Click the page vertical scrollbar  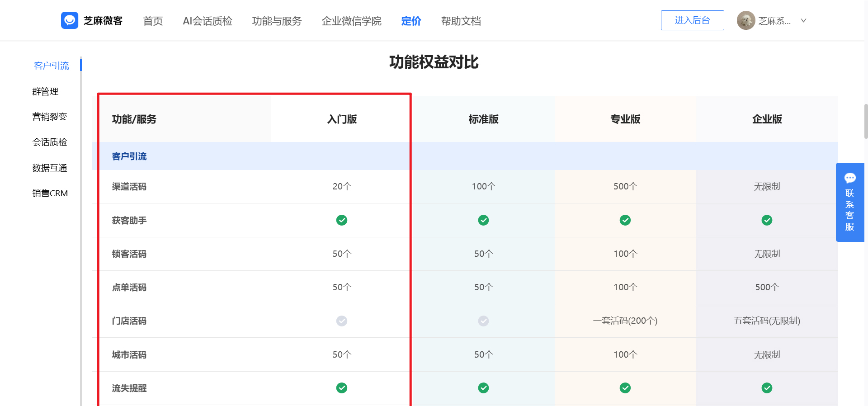tap(866, 121)
